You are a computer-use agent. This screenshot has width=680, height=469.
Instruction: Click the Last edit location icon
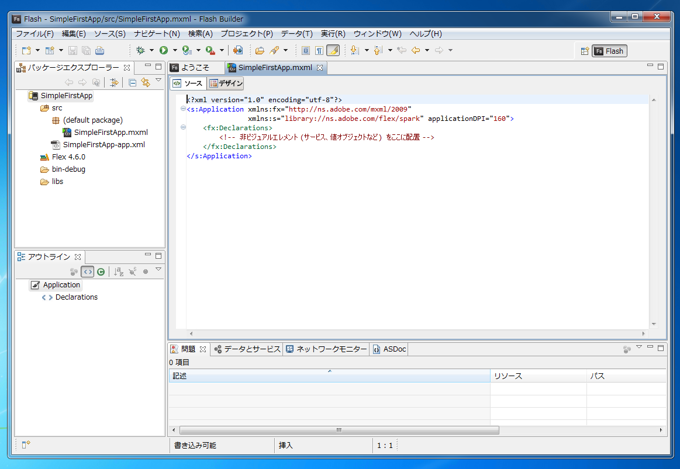click(x=402, y=50)
